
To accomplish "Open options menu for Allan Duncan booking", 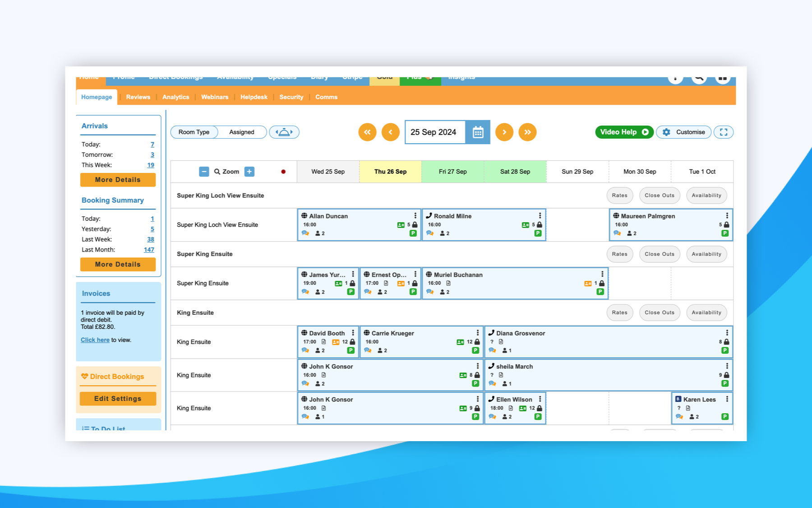I will [x=415, y=216].
